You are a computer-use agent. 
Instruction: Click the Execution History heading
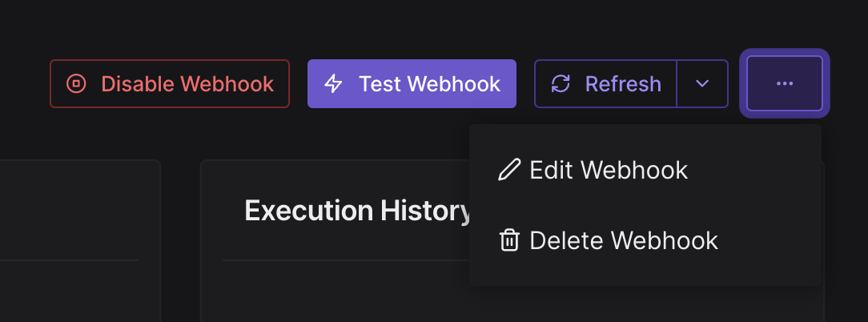(358, 211)
